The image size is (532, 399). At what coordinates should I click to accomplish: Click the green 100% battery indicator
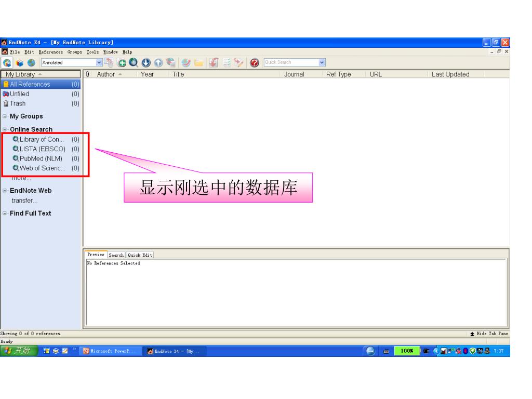pyautogui.click(x=407, y=351)
